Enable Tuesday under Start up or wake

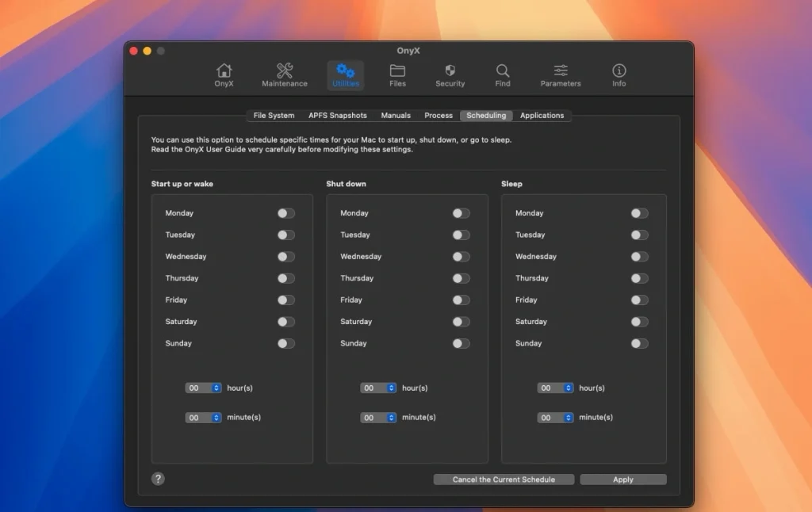[x=285, y=235]
